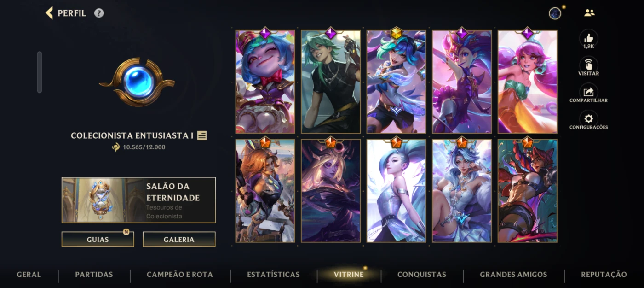Viewport: 644px width, 288px height.
Task: Go back using the Perfil arrow
Action: click(49, 13)
